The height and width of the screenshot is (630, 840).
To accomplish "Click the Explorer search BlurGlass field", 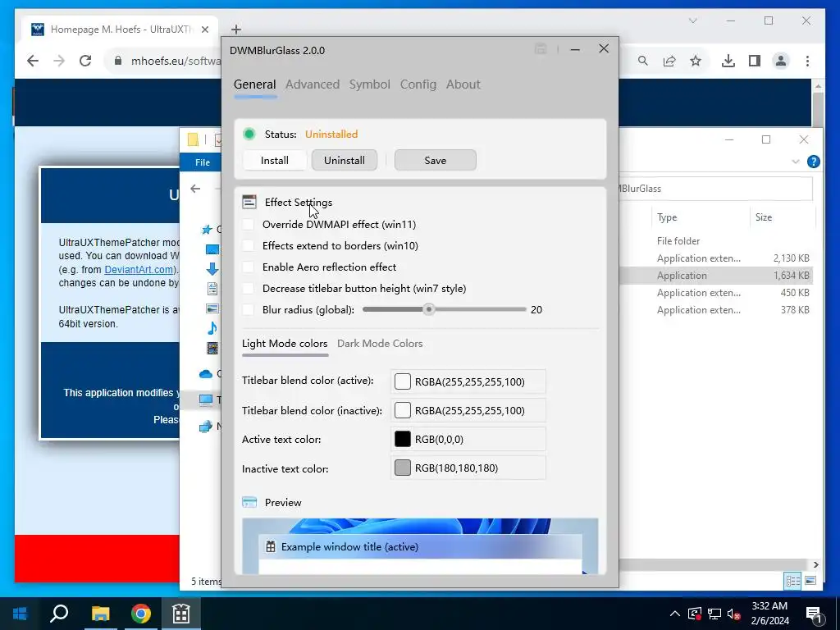I will [x=715, y=189].
